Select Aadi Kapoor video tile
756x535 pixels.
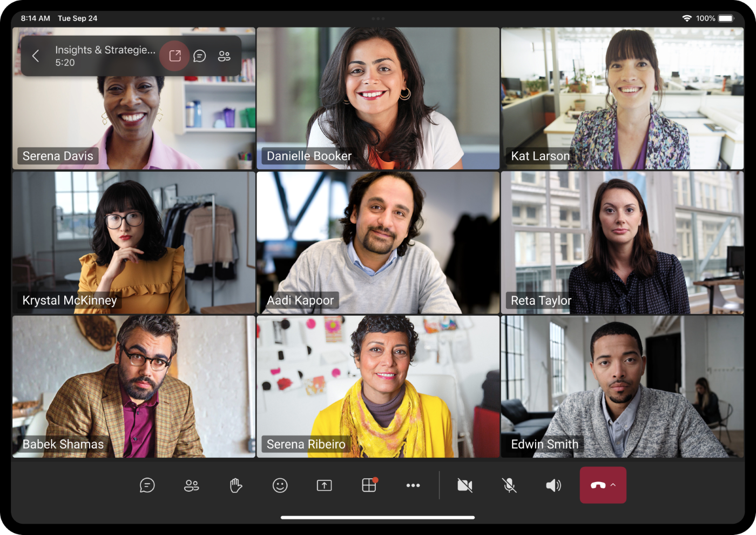[378, 243]
